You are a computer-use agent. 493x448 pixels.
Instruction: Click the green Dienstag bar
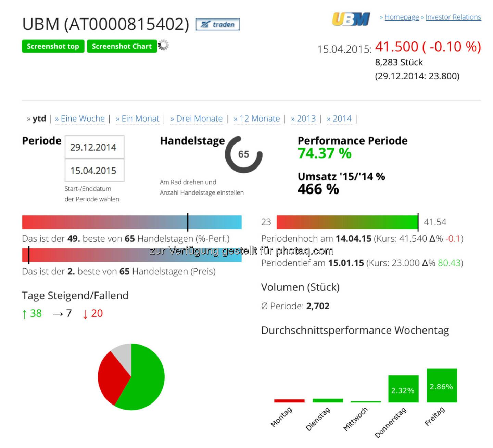(328, 400)
